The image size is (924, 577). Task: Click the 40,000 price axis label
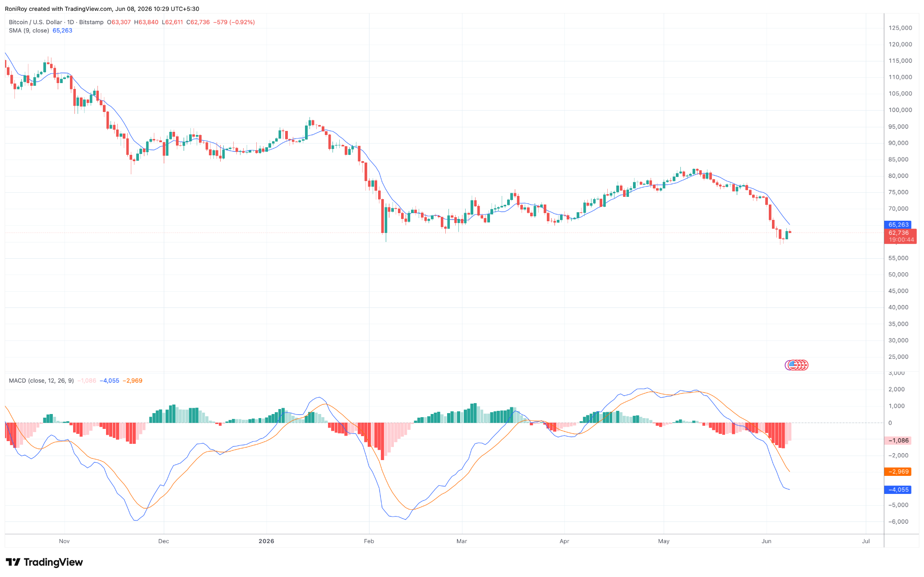point(898,307)
